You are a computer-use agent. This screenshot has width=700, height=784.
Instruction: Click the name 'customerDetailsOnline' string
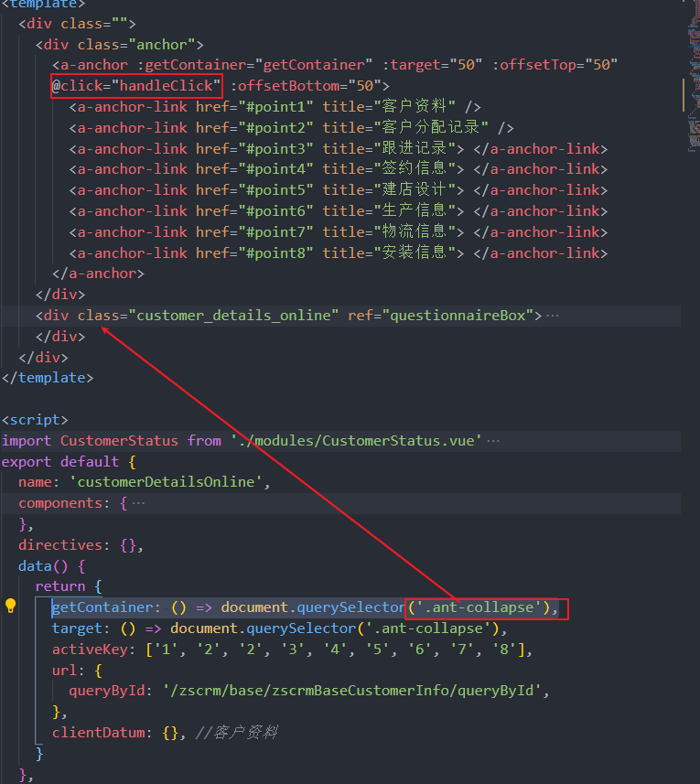tap(166, 482)
